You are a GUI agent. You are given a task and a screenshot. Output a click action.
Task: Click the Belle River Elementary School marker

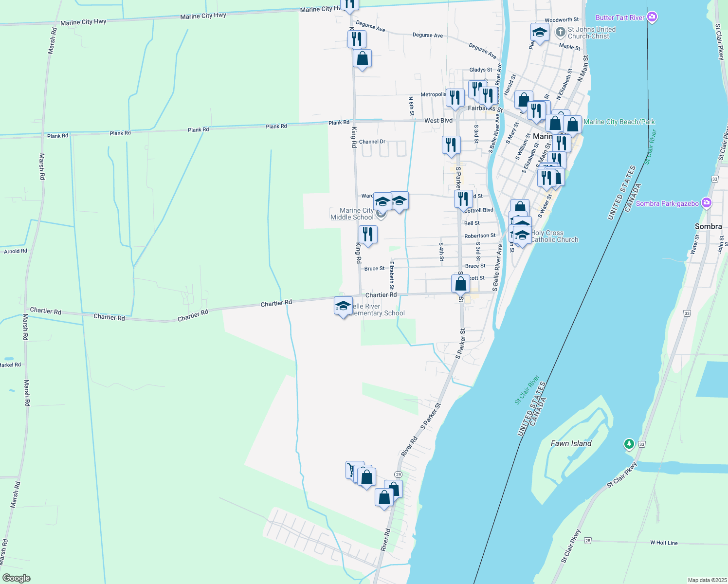[x=343, y=306]
